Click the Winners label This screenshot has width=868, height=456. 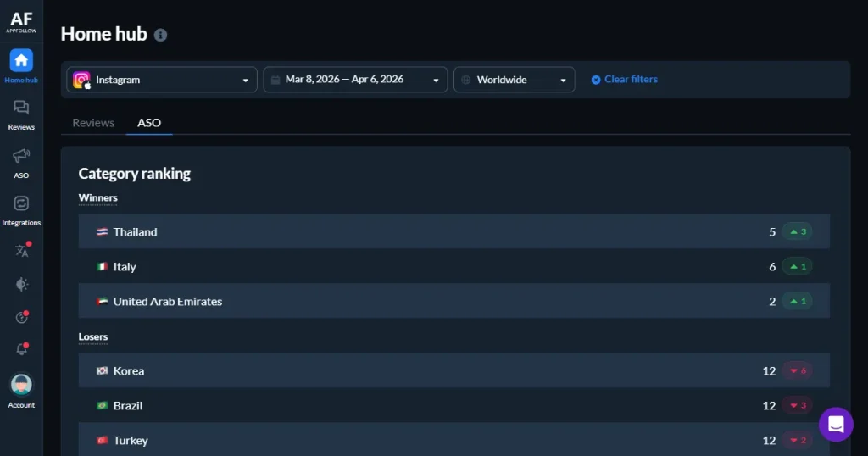point(98,198)
